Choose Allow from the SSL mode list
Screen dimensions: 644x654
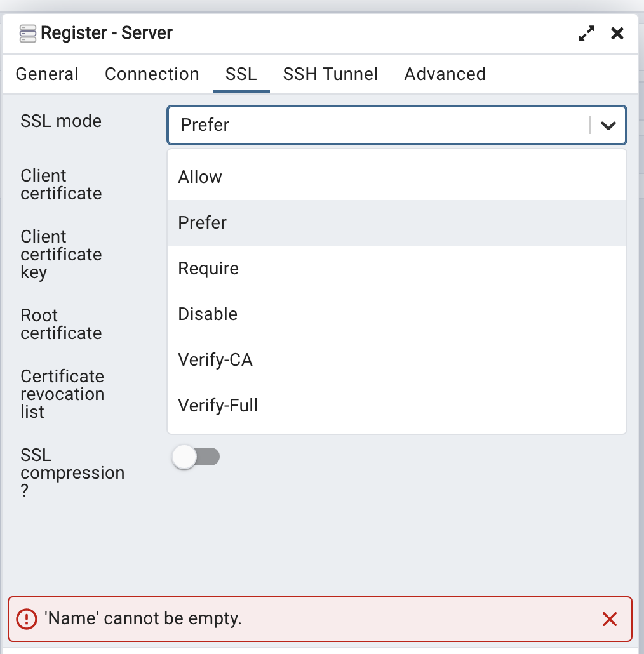point(397,177)
